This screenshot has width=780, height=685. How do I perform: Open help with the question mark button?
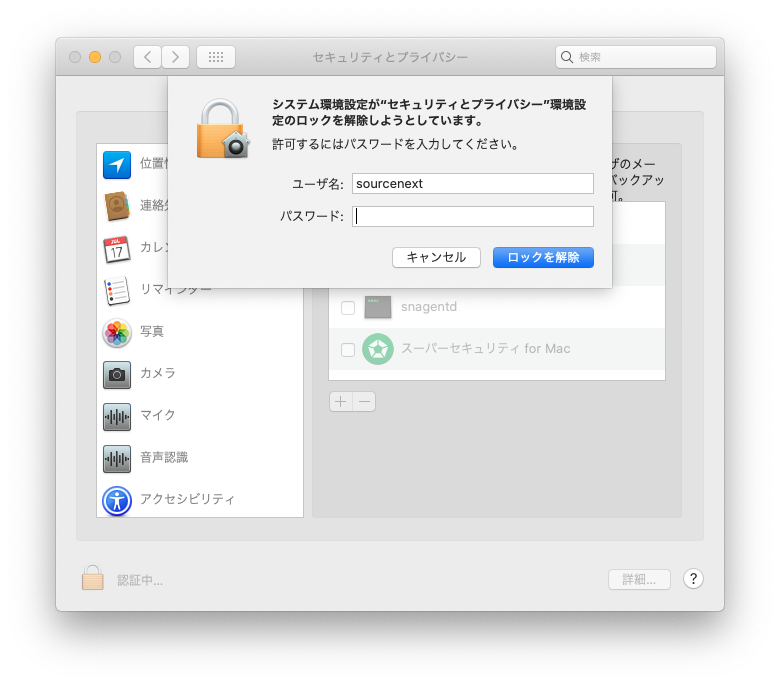click(693, 579)
